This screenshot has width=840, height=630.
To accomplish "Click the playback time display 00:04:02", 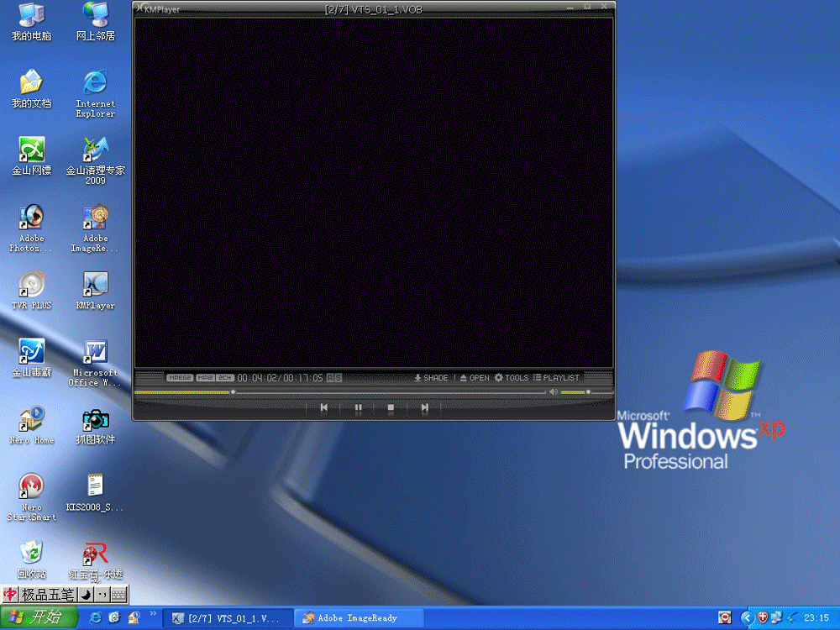I will 257,378.
